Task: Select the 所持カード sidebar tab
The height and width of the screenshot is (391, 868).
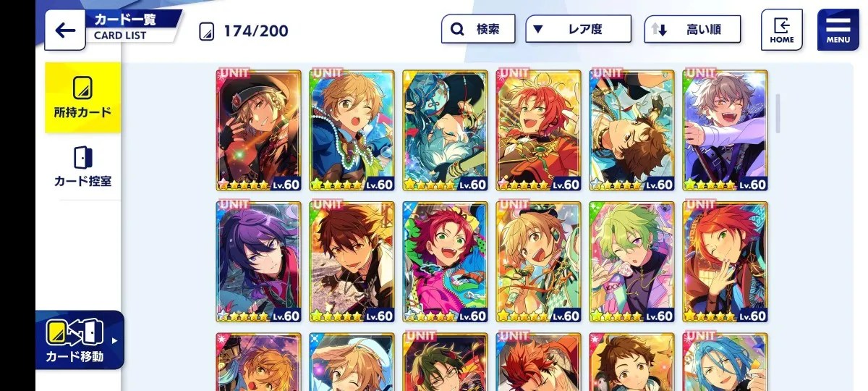Action: [x=82, y=97]
